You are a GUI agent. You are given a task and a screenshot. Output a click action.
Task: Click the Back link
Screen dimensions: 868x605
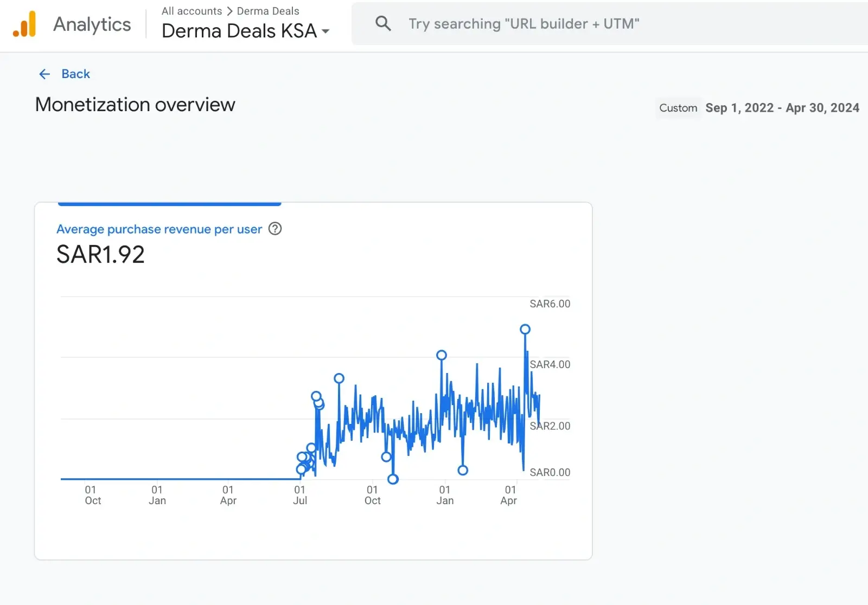75,74
